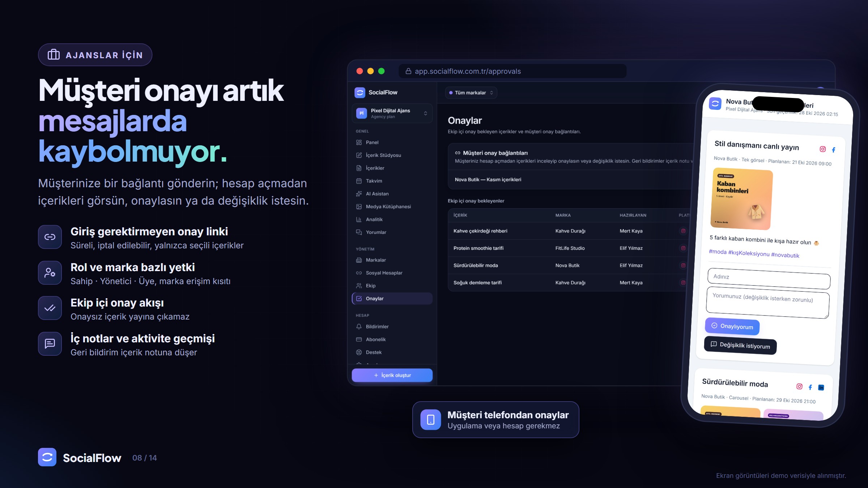Click the Bildirimler bell icon

pos(359,326)
